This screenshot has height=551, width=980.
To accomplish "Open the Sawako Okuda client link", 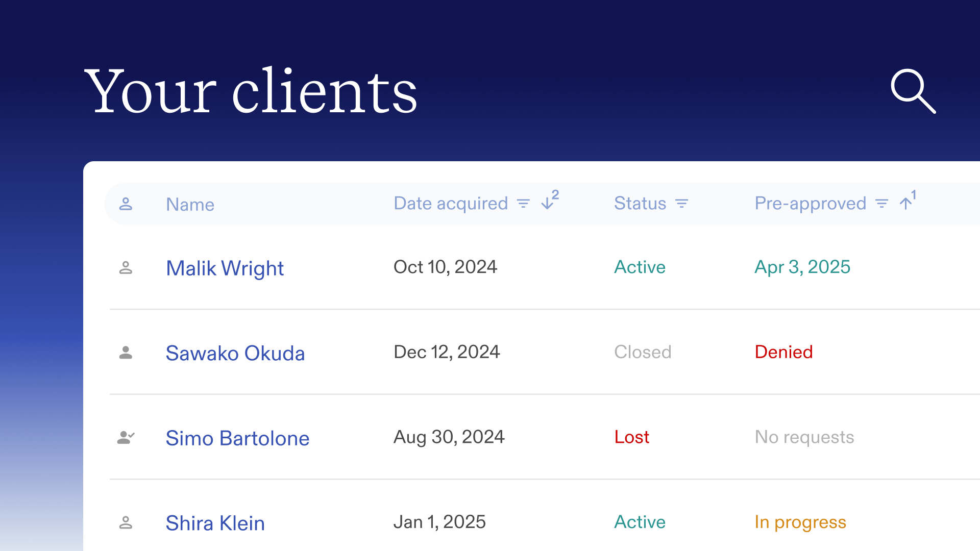I will (235, 353).
